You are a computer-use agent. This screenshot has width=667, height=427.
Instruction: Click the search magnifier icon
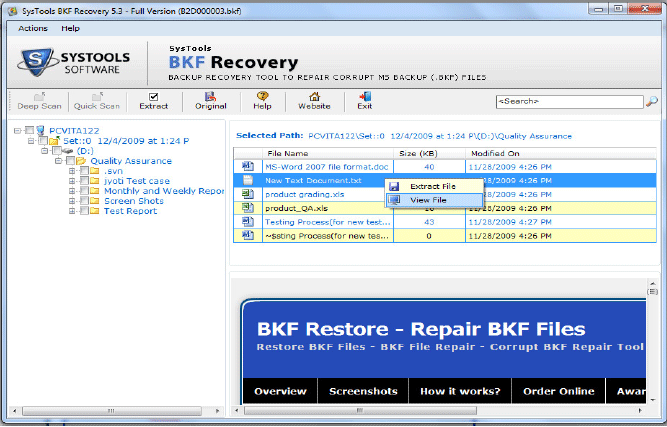coord(652,102)
